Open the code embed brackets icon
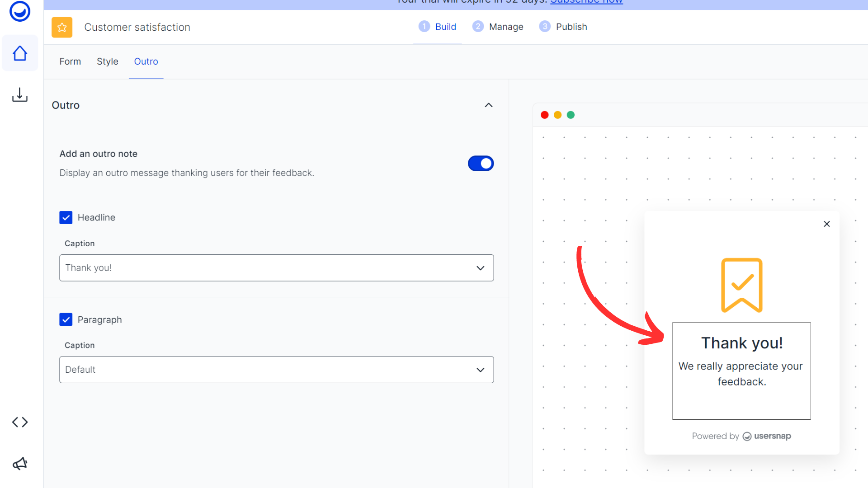This screenshot has width=868, height=488. tap(20, 422)
